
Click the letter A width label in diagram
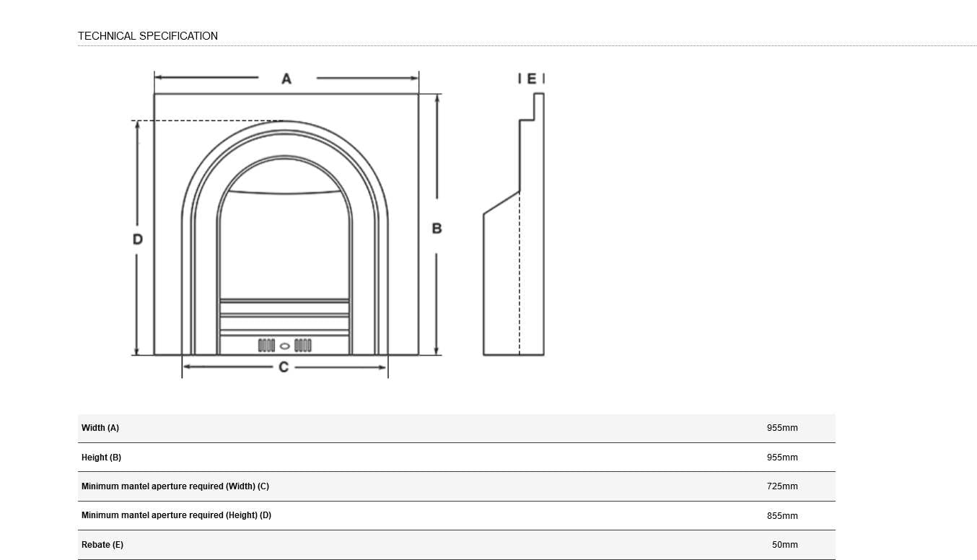pos(286,79)
